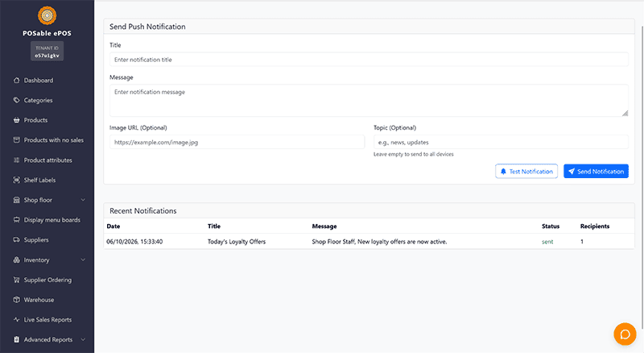Click the Shelf Labels scanner icon
Image resolution: width=644 pixels, height=353 pixels.
[16, 180]
